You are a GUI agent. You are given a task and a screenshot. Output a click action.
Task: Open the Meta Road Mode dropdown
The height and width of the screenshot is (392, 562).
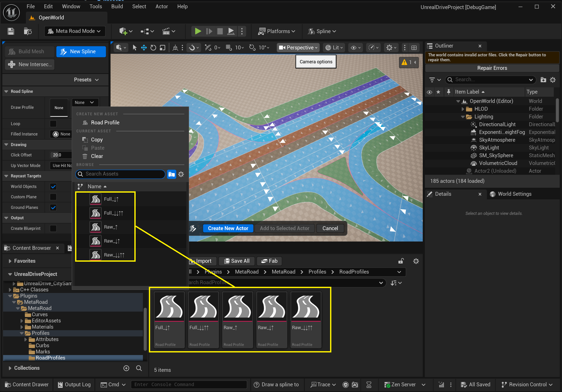[x=75, y=31]
